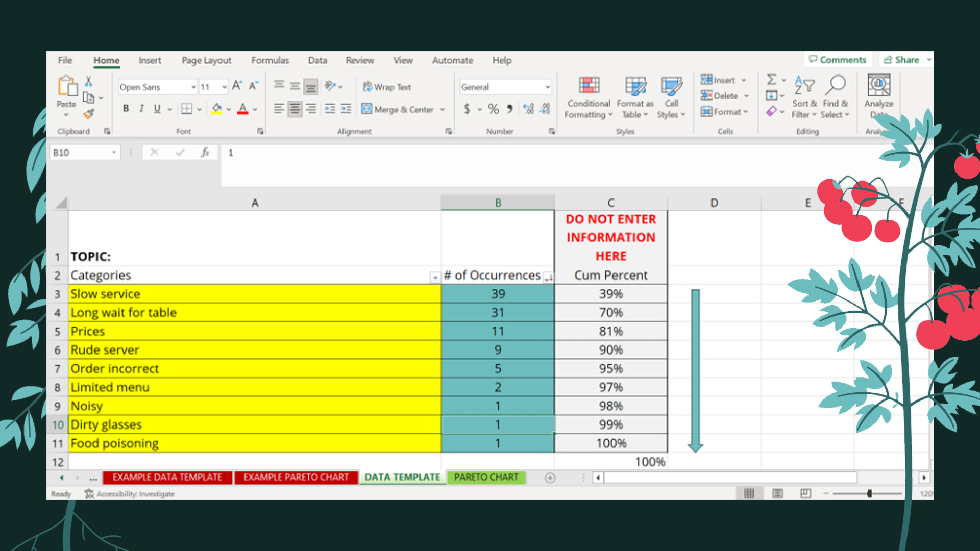Click the Paste clipboard icon
The width and height of the screenshot is (980, 551).
click(x=66, y=86)
